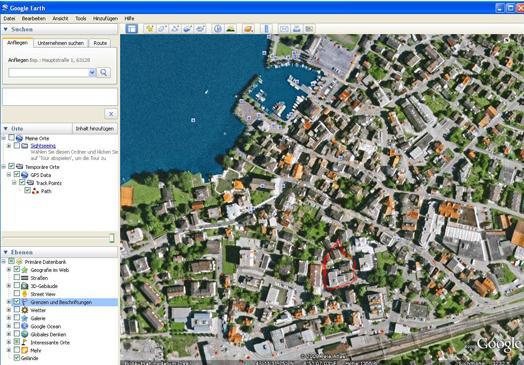Open the Hilfe menu
This screenshot has width=524, height=365.
pyautogui.click(x=129, y=19)
